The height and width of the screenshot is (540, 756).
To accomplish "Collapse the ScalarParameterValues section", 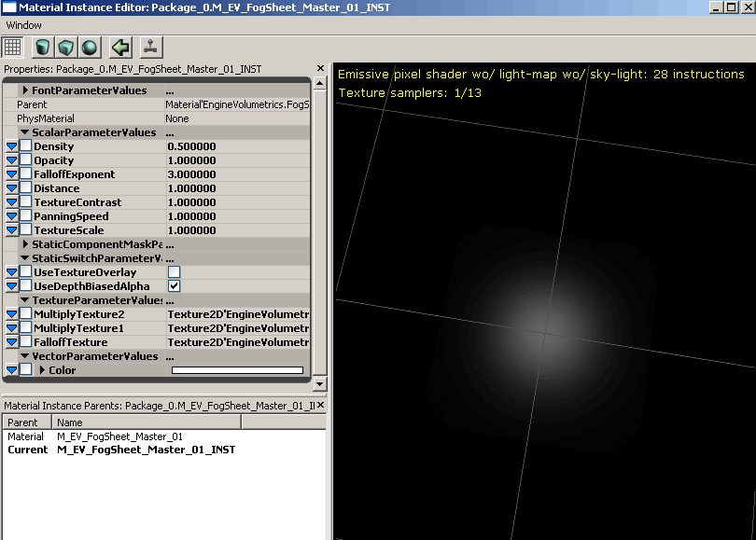I will pos(24,132).
